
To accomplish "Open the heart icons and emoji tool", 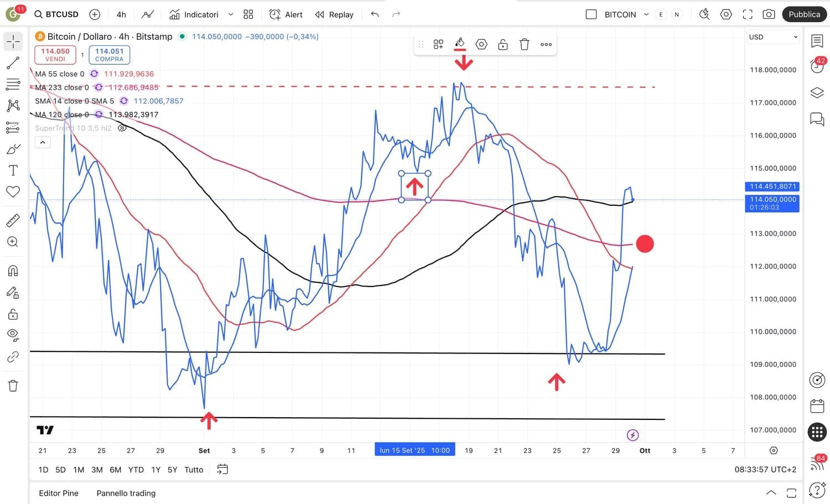I will 13,192.
